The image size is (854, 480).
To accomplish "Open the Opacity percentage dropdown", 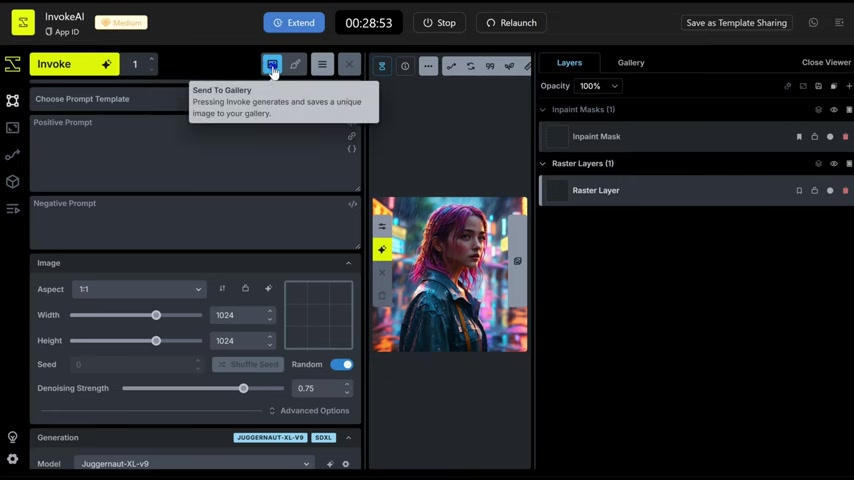I will coord(598,86).
